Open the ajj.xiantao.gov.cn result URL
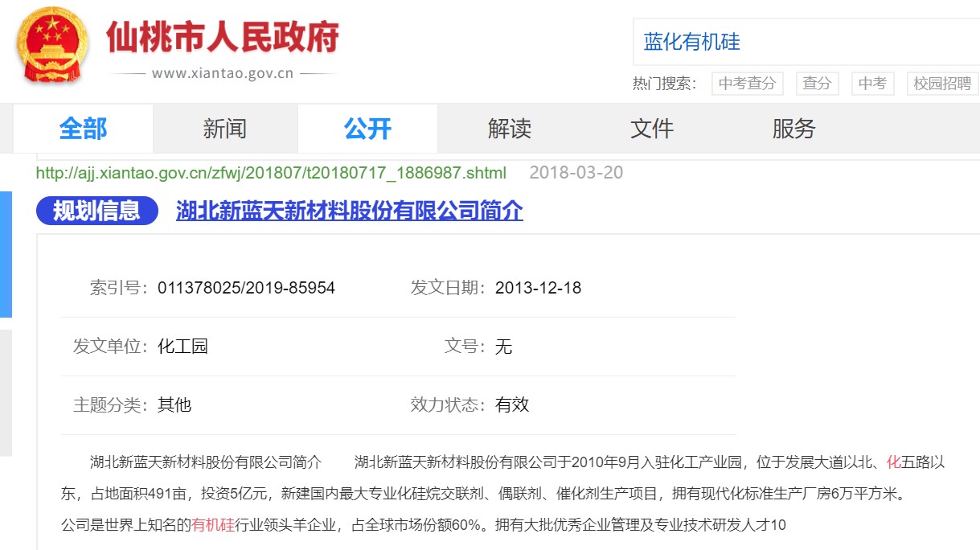This screenshot has width=980, height=550. click(x=271, y=173)
